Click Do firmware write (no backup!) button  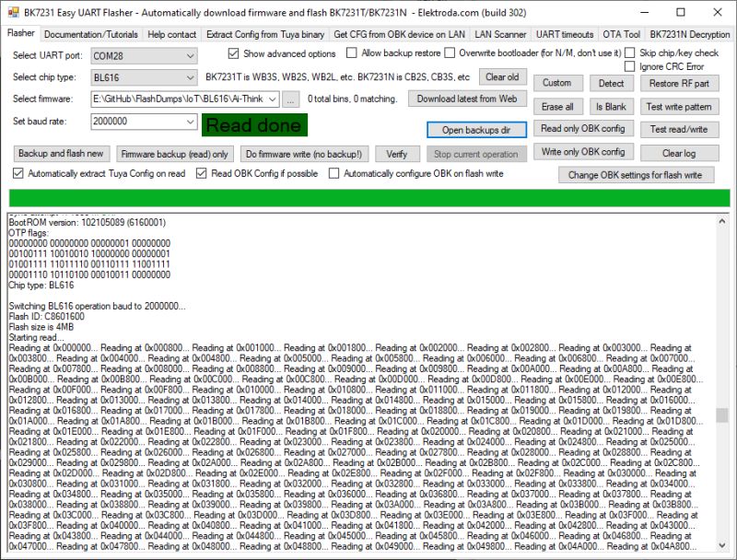pos(304,154)
